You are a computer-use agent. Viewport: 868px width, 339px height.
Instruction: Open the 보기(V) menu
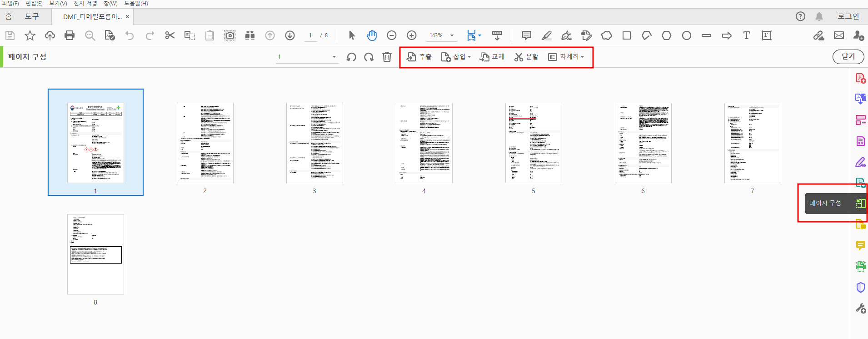(x=58, y=4)
